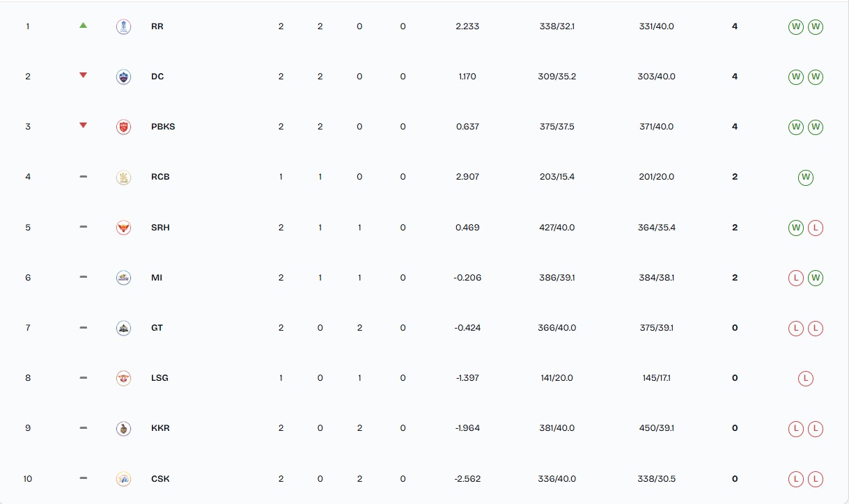Click the Rajasthan Royals team logo

[123, 26]
